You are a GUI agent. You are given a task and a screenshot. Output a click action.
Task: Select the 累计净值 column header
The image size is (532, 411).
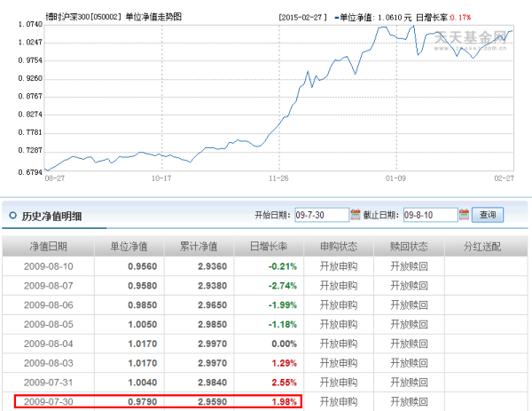200,246
